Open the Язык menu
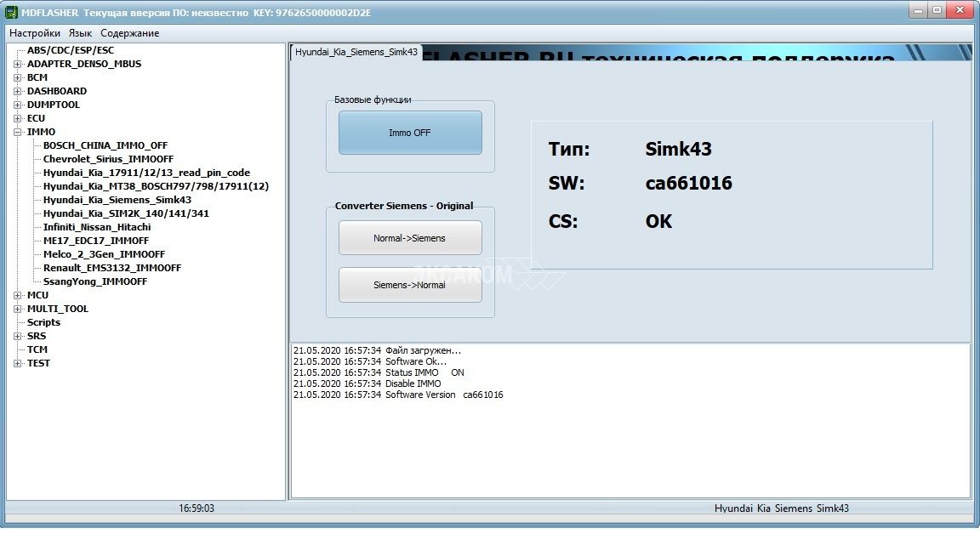This screenshot has height=551, width=980. coord(80,33)
